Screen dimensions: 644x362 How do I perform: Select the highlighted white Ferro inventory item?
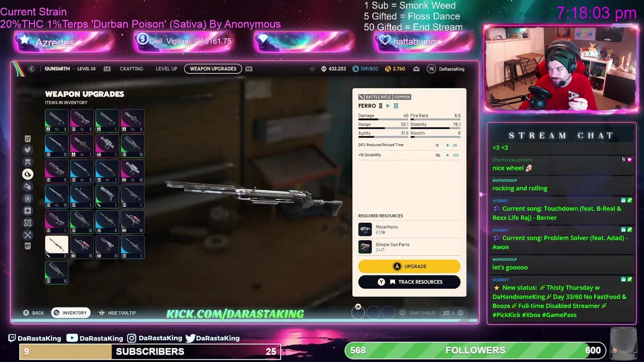click(56, 247)
